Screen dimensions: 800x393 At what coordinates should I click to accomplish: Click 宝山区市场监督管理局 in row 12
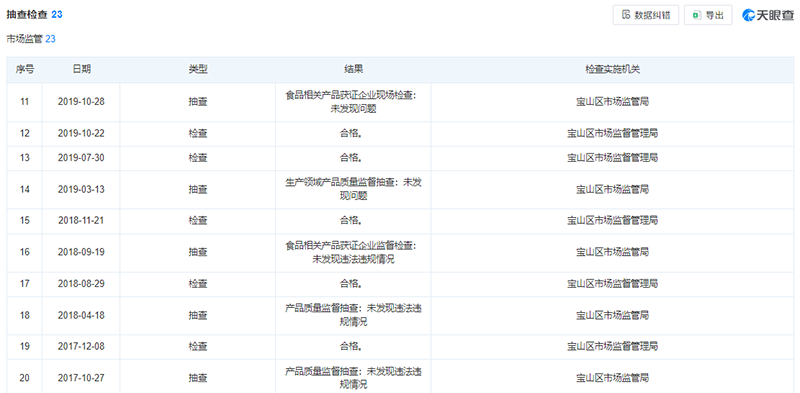(612, 134)
